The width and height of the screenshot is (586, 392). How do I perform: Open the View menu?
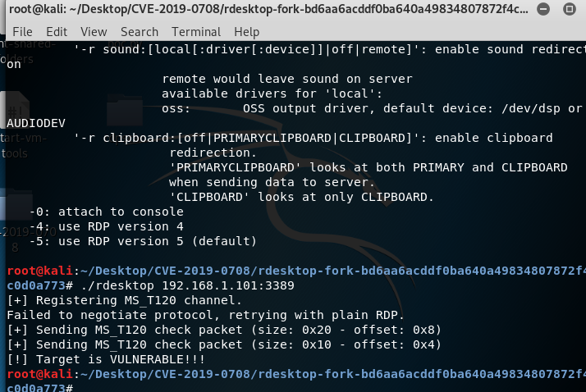pyautogui.click(x=94, y=32)
